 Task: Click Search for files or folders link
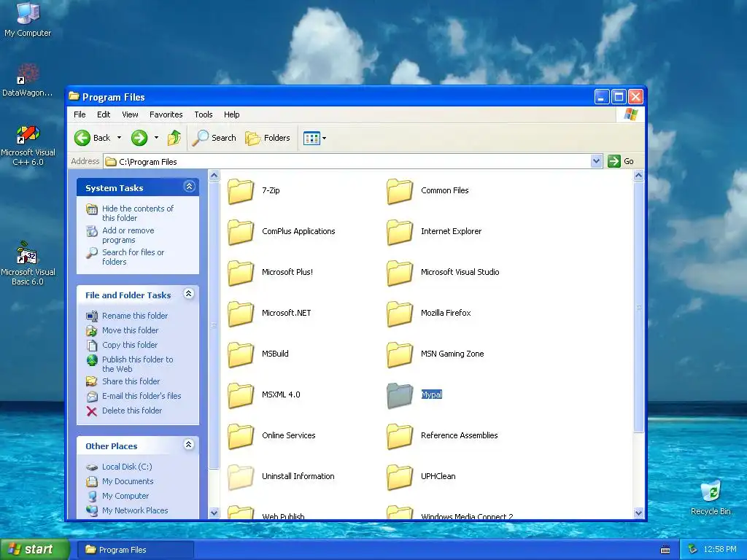pyautogui.click(x=133, y=257)
